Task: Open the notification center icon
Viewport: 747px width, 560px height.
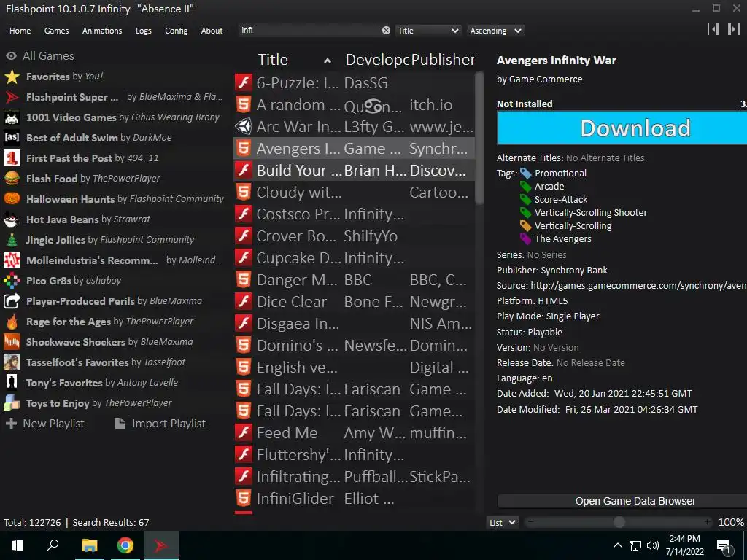Action: (x=724, y=546)
